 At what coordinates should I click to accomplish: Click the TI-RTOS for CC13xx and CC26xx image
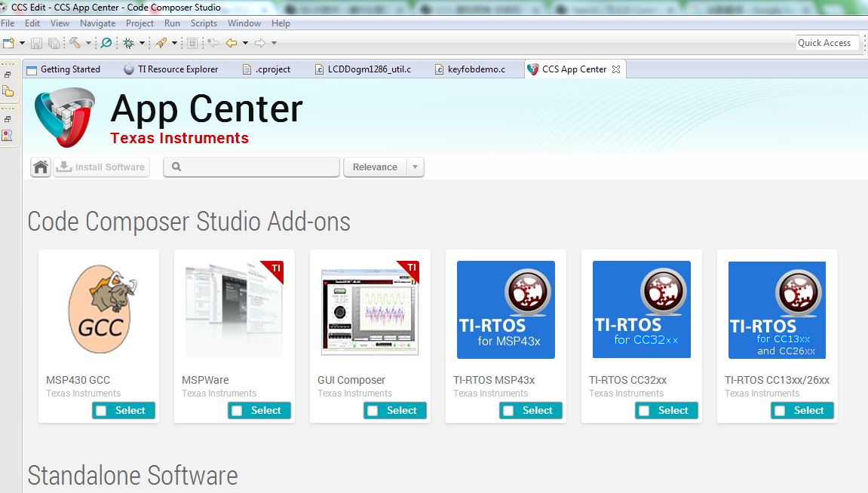pos(778,310)
